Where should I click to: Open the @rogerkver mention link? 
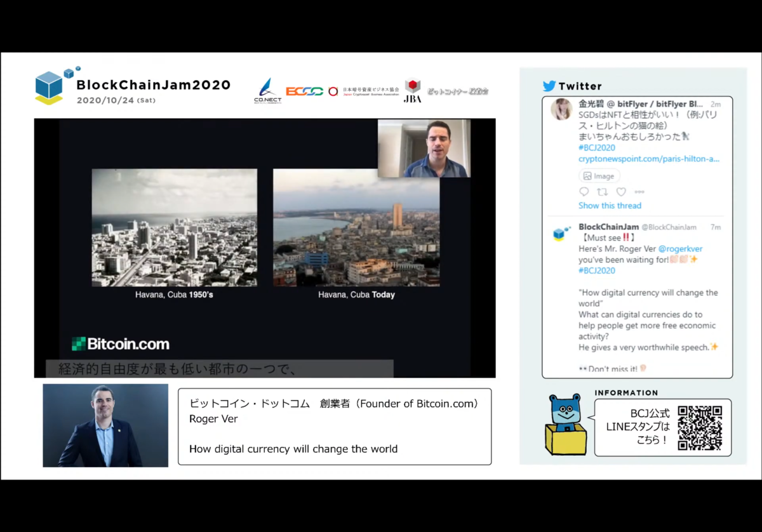680,249
